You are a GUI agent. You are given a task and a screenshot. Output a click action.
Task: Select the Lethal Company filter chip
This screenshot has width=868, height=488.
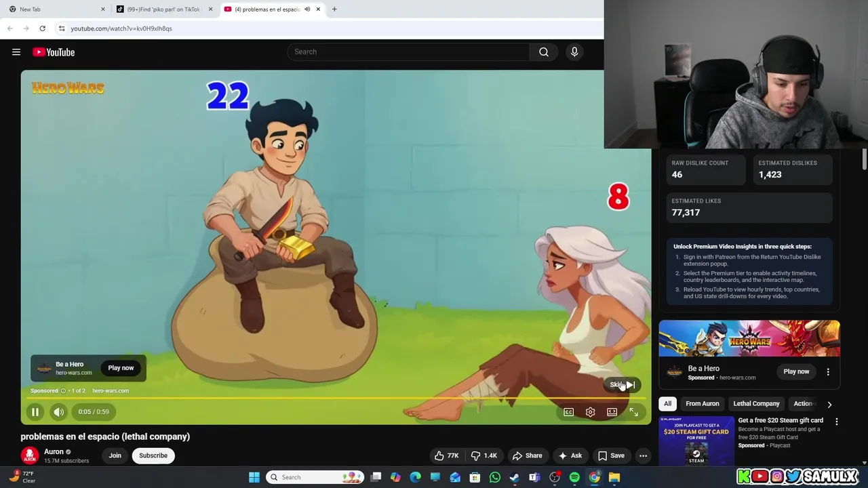(x=756, y=403)
